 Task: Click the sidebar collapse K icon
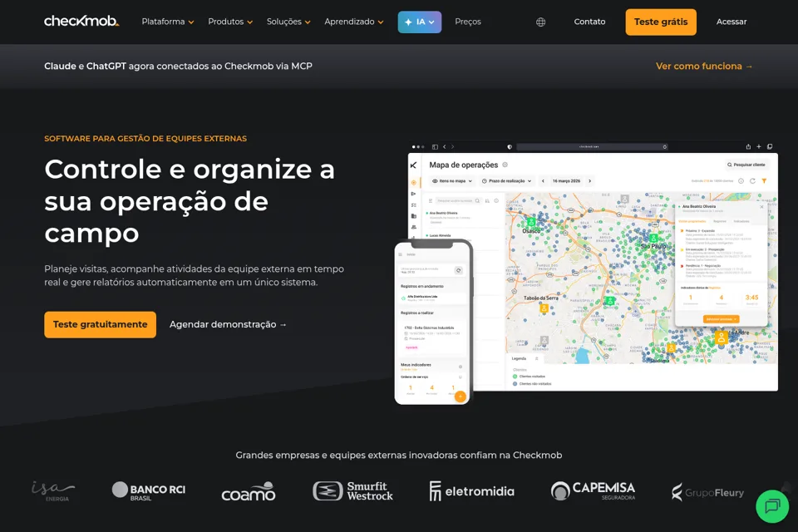click(413, 165)
